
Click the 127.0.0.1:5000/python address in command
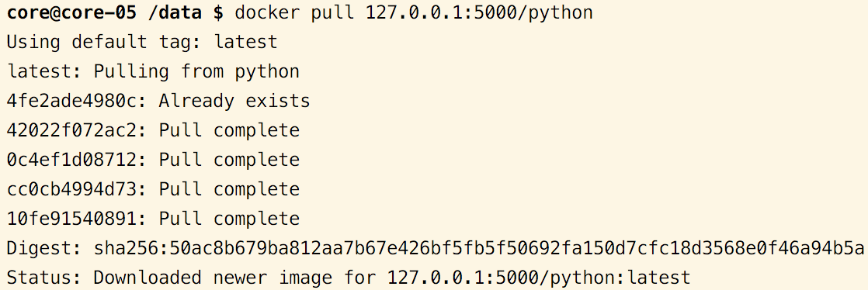[479, 12]
